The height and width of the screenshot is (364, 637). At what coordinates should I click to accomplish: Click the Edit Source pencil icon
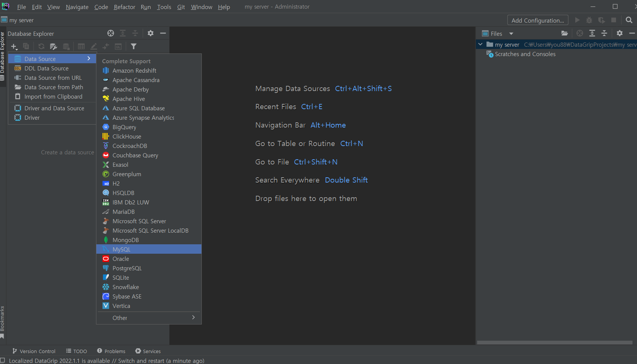click(x=94, y=46)
